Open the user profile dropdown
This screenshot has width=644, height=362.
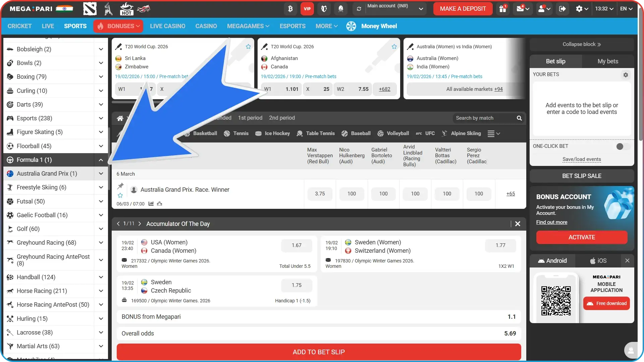(x=544, y=9)
